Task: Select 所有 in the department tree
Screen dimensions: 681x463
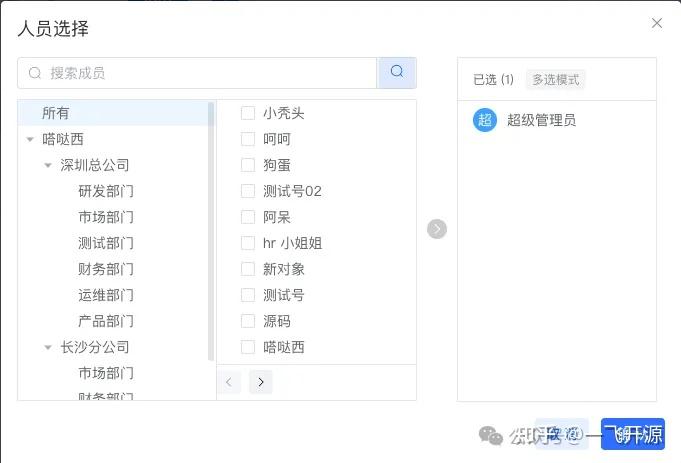Action: (x=56, y=113)
